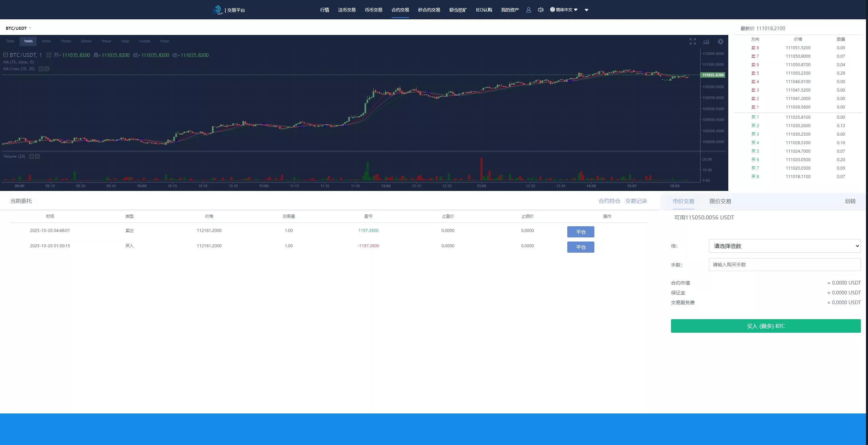Open BTC/USDT series settings gear in legend

coord(49,55)
